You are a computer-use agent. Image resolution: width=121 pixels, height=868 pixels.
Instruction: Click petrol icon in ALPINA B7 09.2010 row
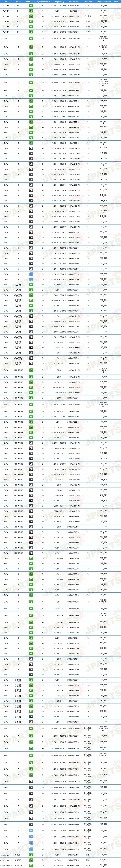tap(31, 21)
